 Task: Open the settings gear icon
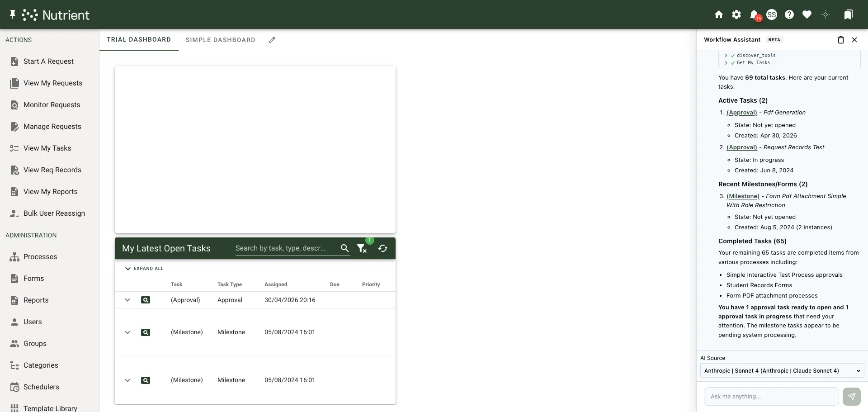point(736,14)
